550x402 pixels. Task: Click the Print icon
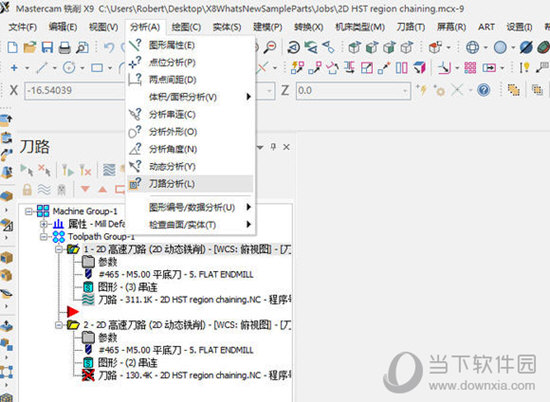[65, 47]
